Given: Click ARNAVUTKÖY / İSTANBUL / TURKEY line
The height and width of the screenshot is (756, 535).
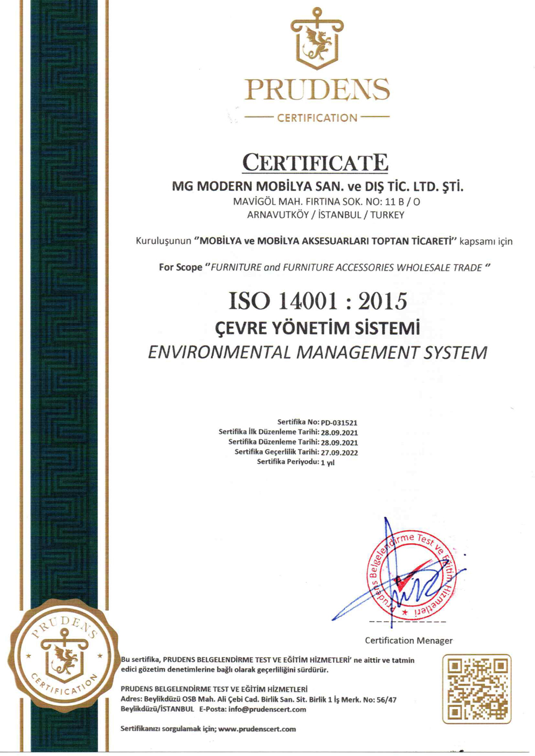Looking at the screenshot, I should coord(325,214).
